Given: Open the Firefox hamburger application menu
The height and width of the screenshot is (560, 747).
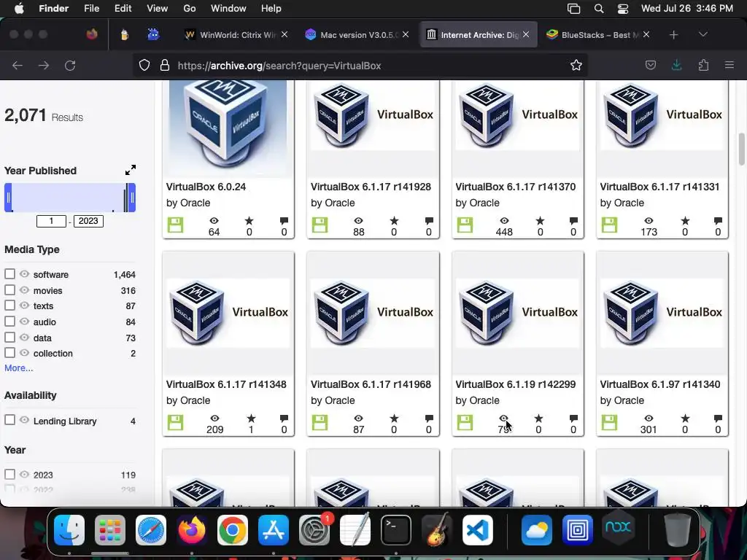Looking at the screenshot, I should (x=729, y=65).
